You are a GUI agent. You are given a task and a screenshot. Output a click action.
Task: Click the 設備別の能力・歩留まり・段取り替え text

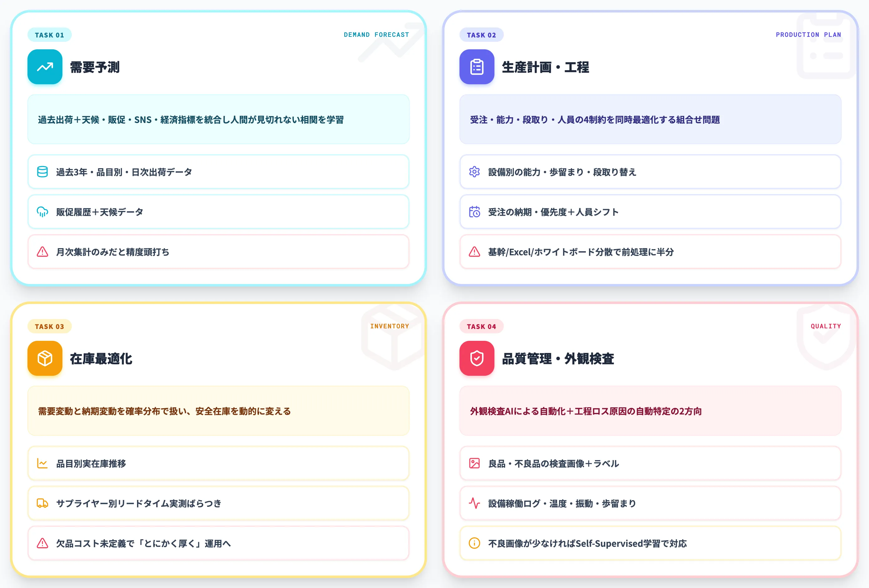point(562,172)
